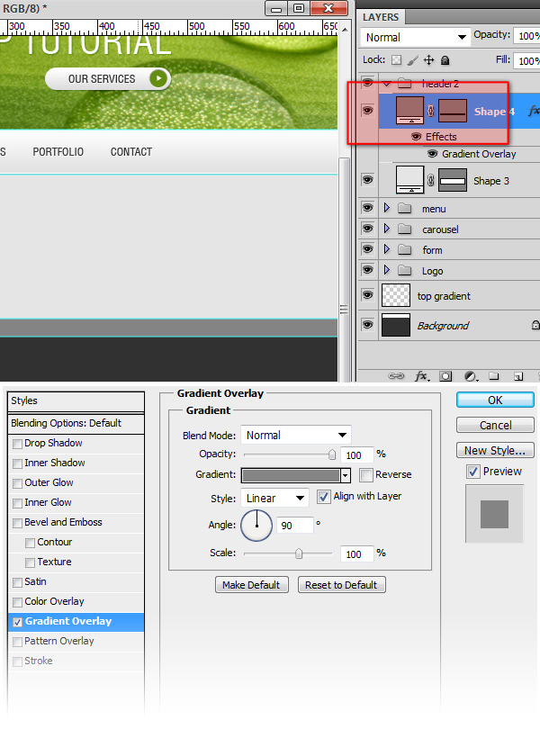
Task: Click the gradient preview swatch
Action: point(291,475)
